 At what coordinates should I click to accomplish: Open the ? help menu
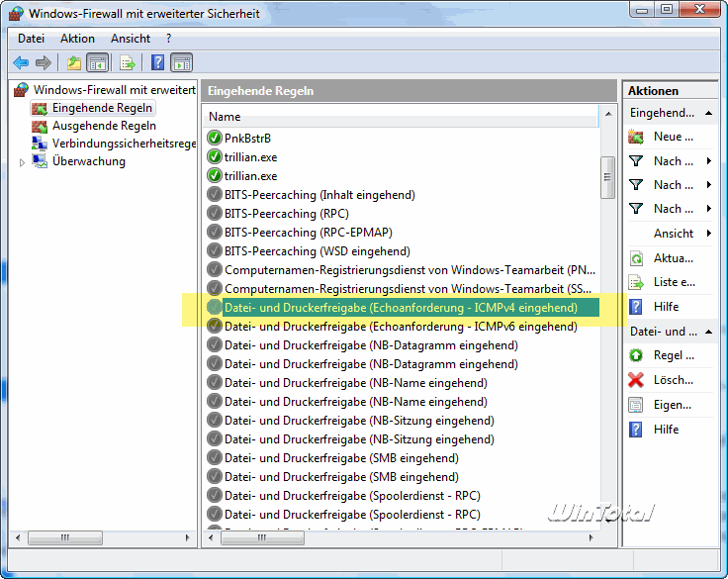click(168, 39)
